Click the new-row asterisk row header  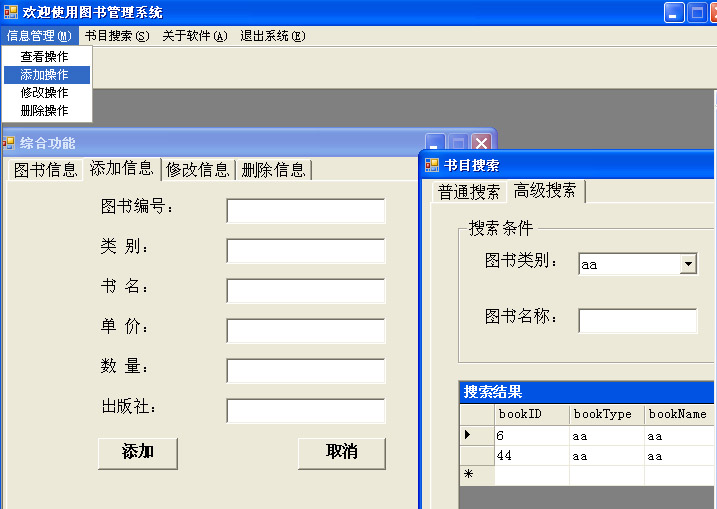click(477, 475)
